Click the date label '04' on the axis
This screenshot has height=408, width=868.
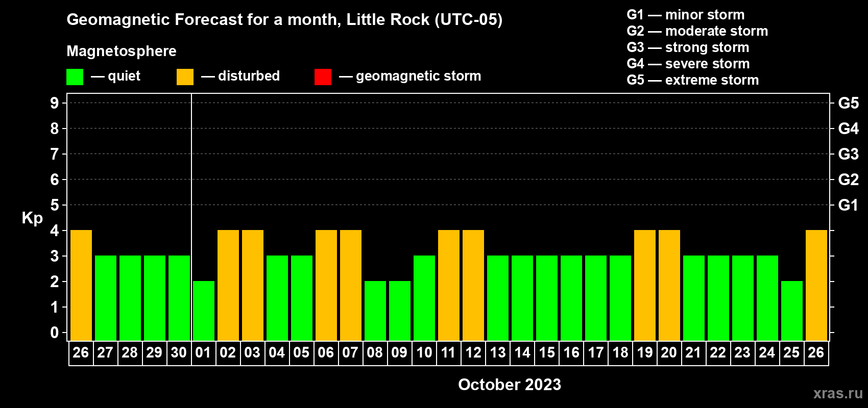277,352
